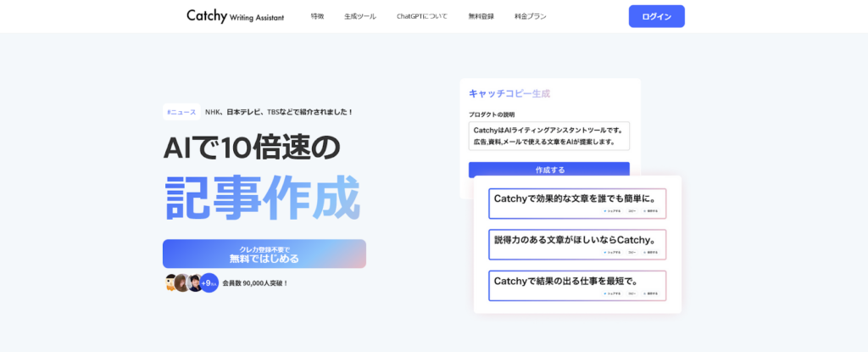
Task: Click the ログイン button
Action: 657,16
